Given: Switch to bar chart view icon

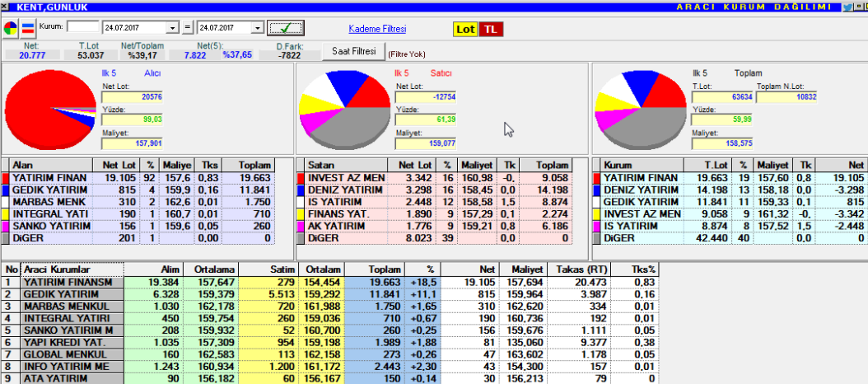Looking at the screenshot, I should (28, 28).
